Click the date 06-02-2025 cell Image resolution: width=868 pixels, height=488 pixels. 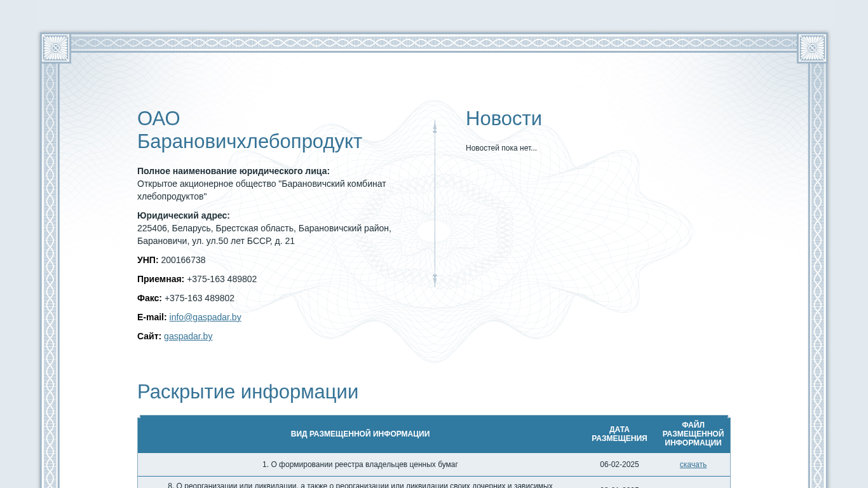coord(619,464)
